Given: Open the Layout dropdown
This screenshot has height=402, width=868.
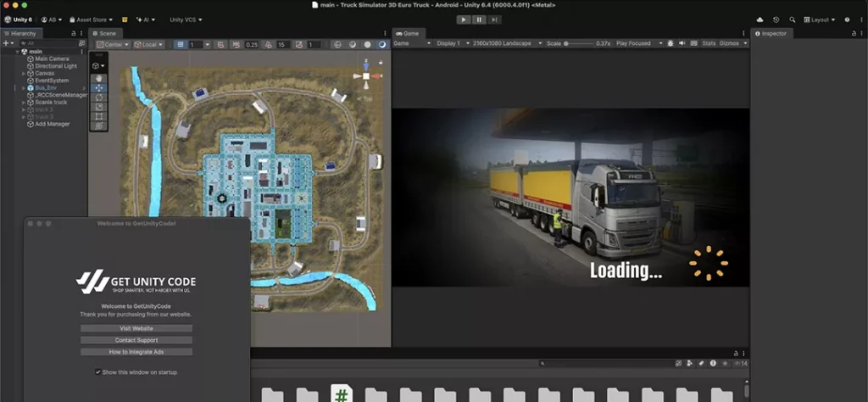Looking at the screenshot, I should pyautogui.click(x=820, y=20).
